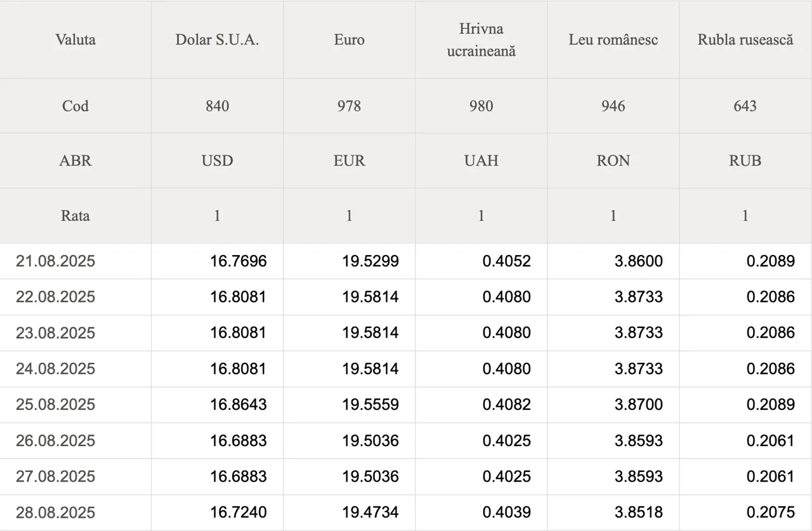Viewport: 812px width, 531px height.
Task: Select Euro rate 19.4734
Action: (370, 513)
